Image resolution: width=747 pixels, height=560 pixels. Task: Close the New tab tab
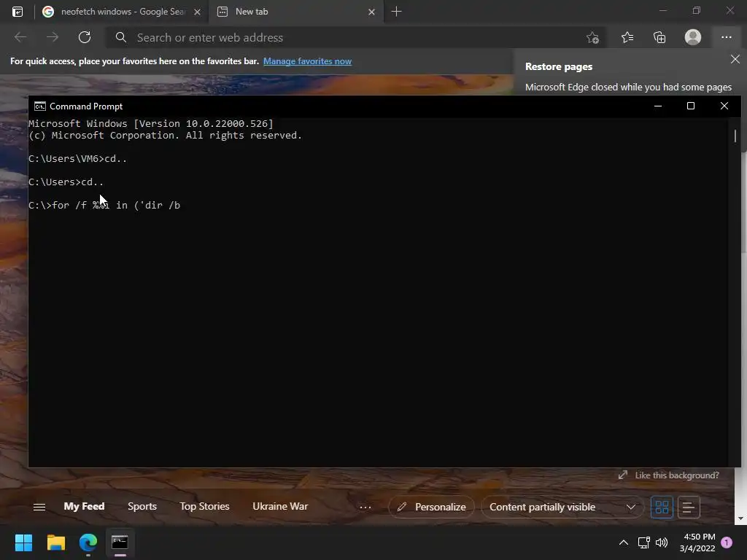tap(371, 12)
